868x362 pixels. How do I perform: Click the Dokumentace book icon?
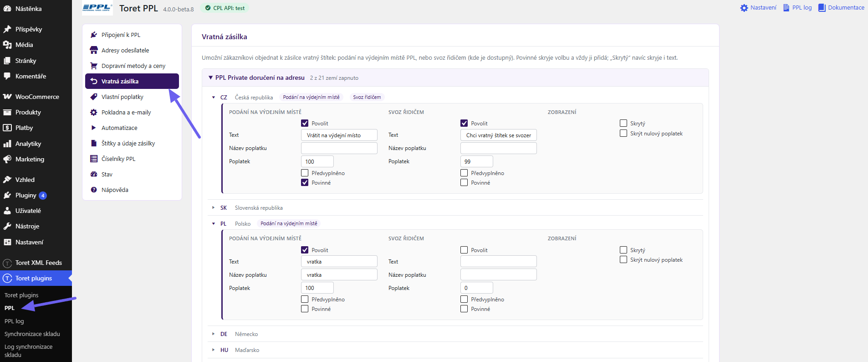click(x=822, y=8)
